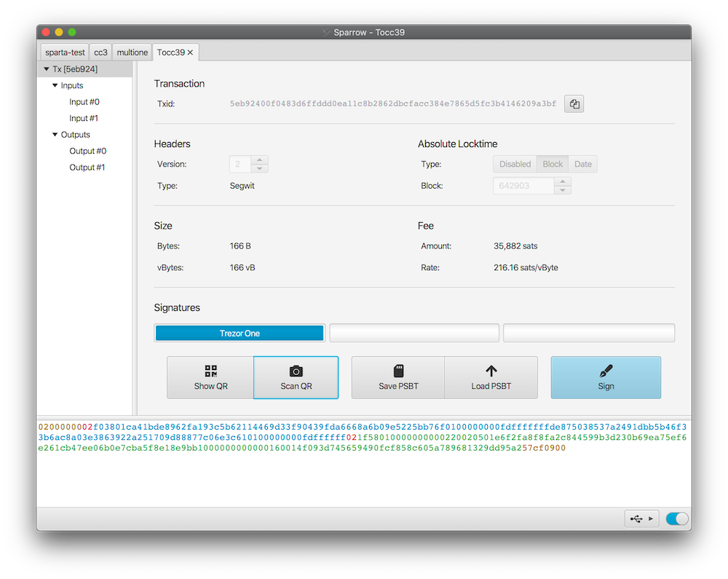Set locktime type to Disabled
Image resolution: width=728 pixels, height=579 pixels.
[515, 164]
